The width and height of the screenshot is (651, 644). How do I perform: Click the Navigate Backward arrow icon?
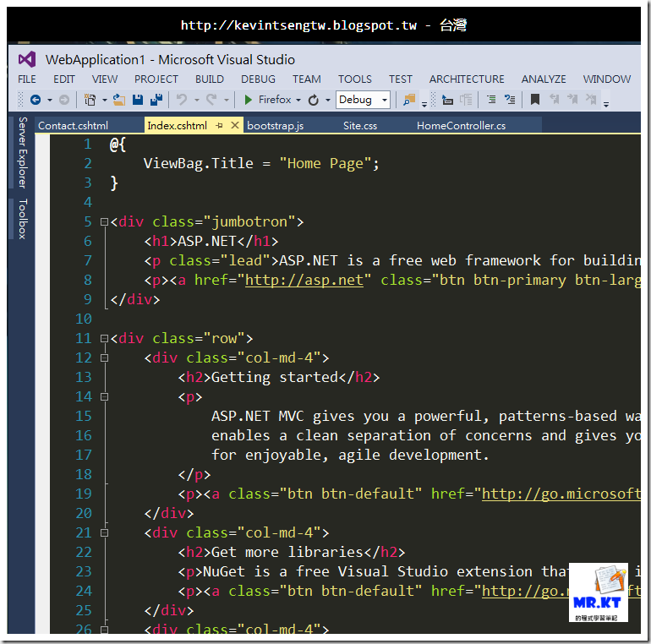click(36, 100)
